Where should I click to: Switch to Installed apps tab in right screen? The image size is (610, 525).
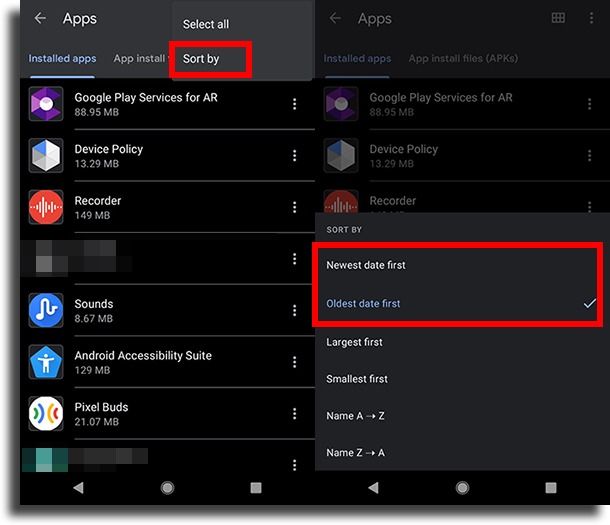click(x=357, y=59)
